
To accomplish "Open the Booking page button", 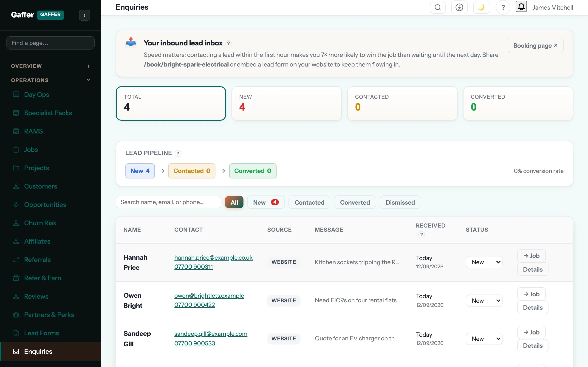I will coord(535,45).
